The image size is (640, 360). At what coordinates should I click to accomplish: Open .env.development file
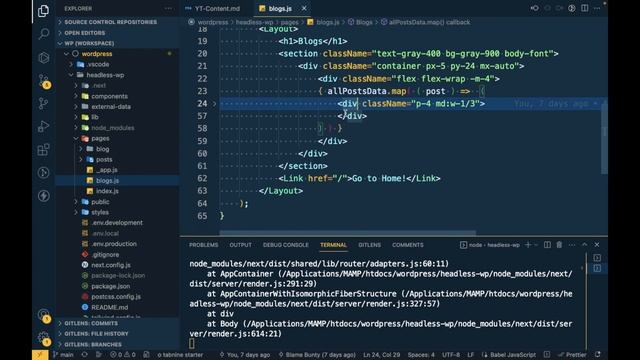click(118, 223)
